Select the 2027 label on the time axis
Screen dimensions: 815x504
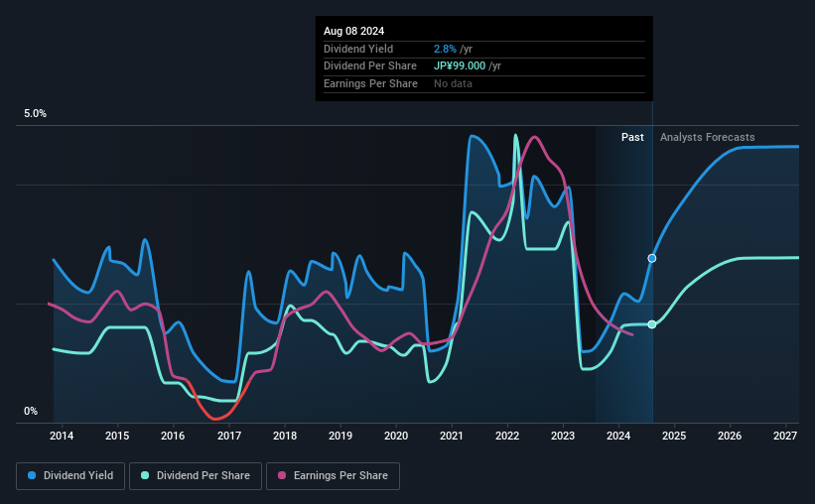[785, 436]
